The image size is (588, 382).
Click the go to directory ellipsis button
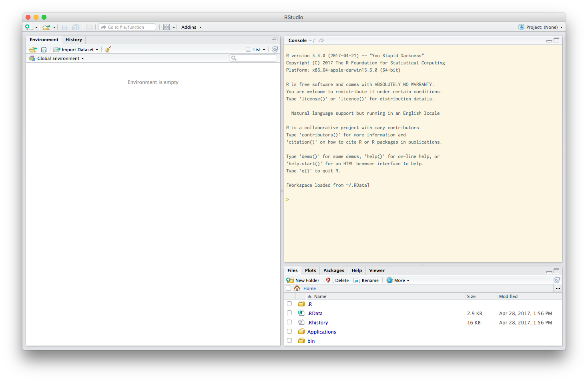(x=558, y=288)
